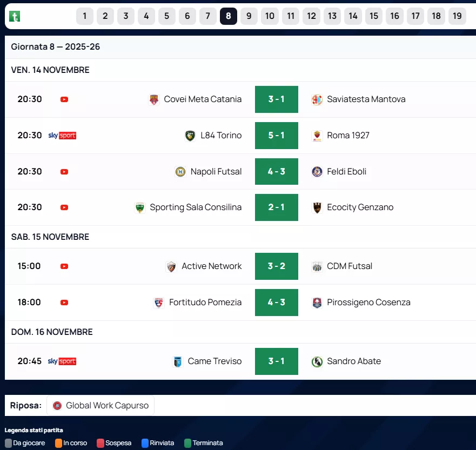Click the green logo icon at top left
The image size is (476, 450).
tap(15, 16)
